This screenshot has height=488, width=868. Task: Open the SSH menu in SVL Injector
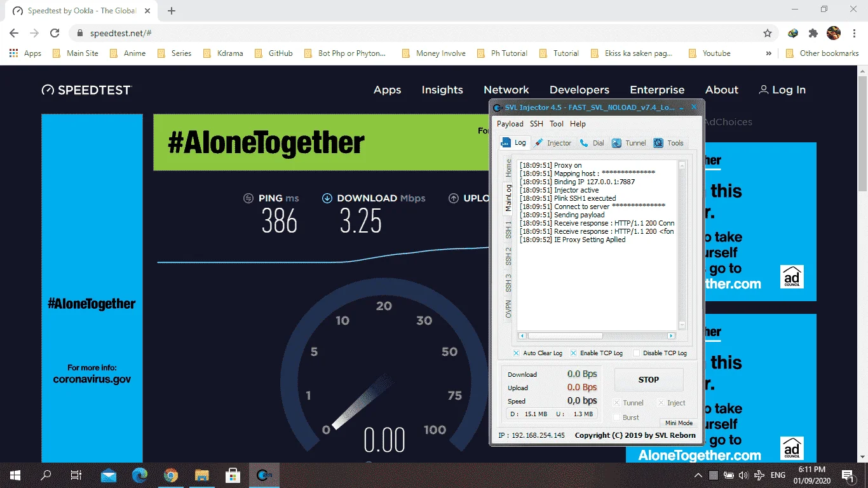537,124
